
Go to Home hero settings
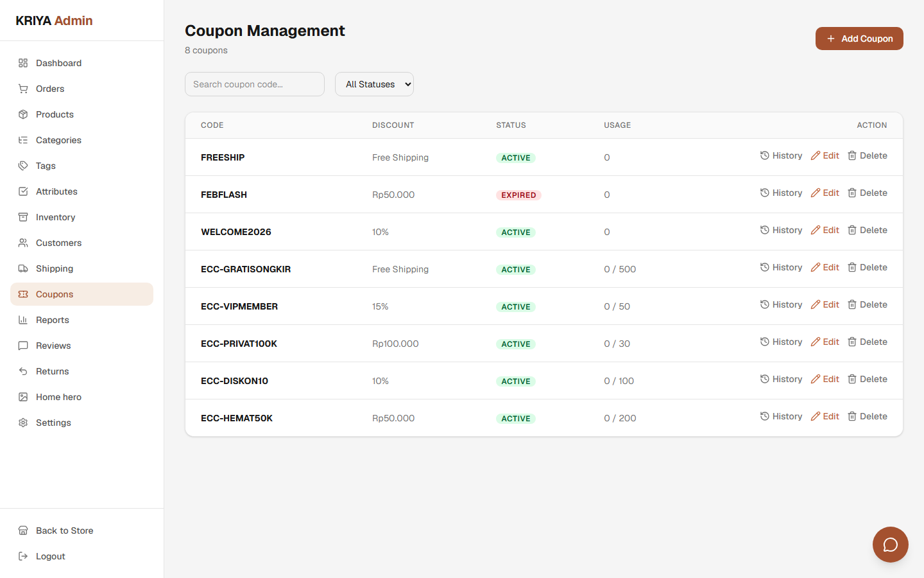[x=82, y=397]
